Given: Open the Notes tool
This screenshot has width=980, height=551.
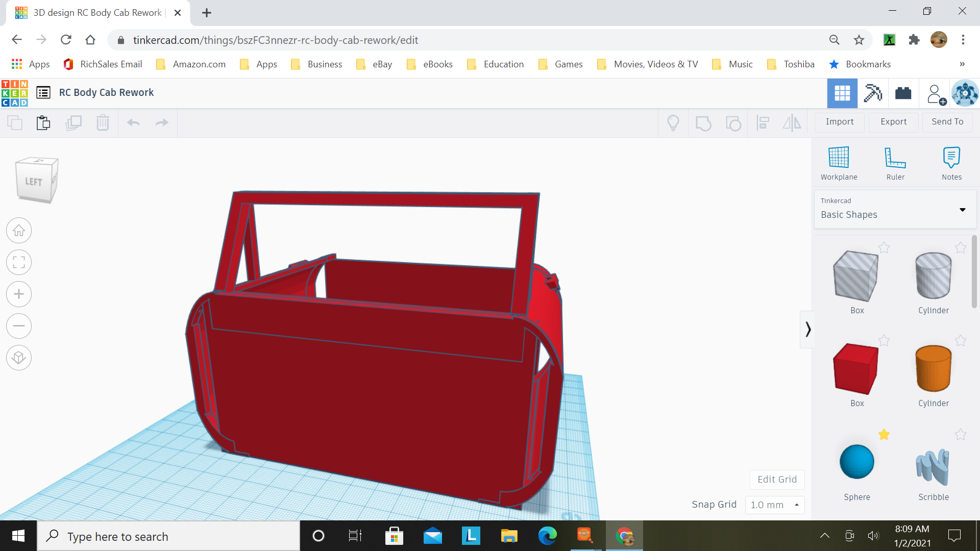Looking at the screenshot, I should [951, 158].
